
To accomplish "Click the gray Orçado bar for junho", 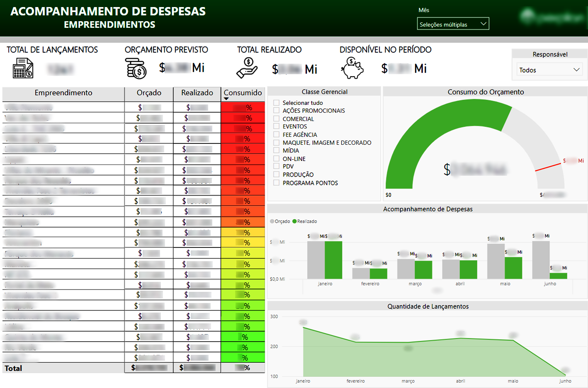I will point(541,260).
